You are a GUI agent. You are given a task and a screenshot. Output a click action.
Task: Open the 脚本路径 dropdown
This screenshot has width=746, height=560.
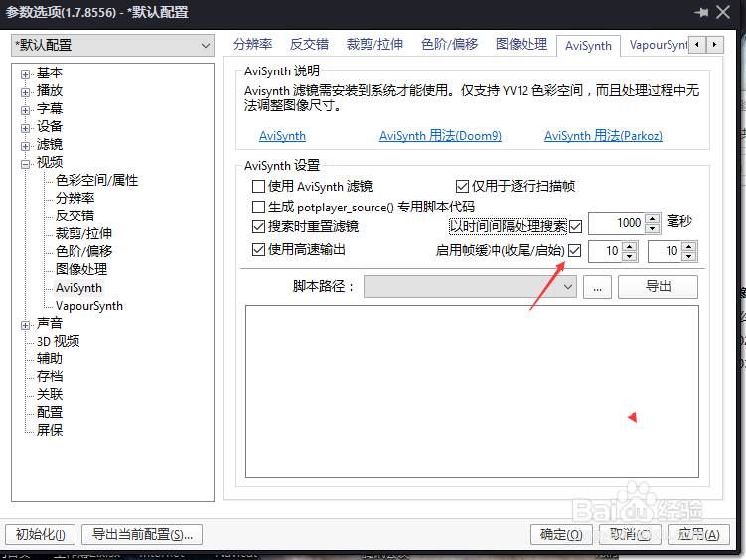click(470, 287)
